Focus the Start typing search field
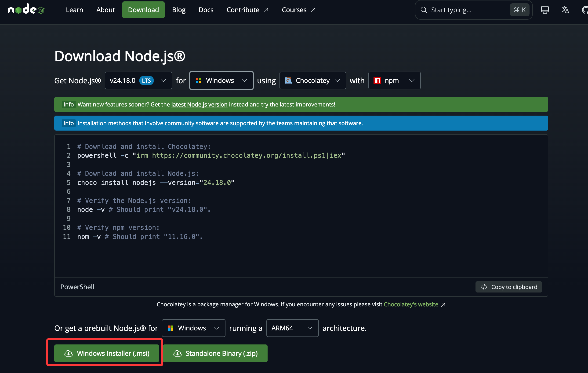The height and width of the screenshot is (373, 588). (x=473, y=10)
